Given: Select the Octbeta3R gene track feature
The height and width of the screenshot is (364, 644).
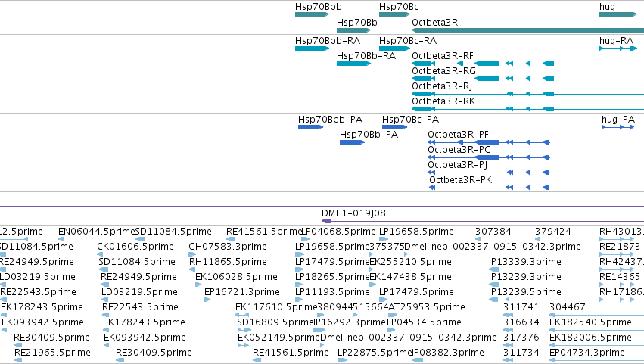Looking at the screenshot, I should 527,30.
